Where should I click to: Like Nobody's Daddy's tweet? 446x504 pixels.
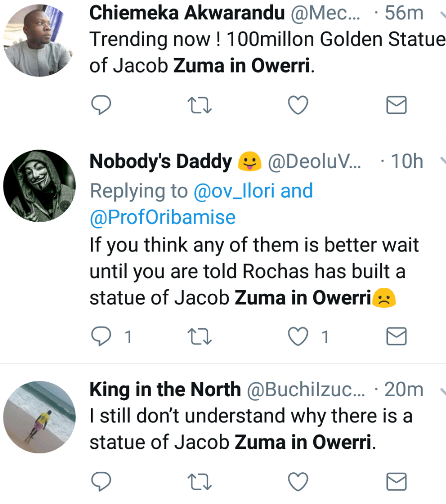pyautogui.click(x=298, y=337)
